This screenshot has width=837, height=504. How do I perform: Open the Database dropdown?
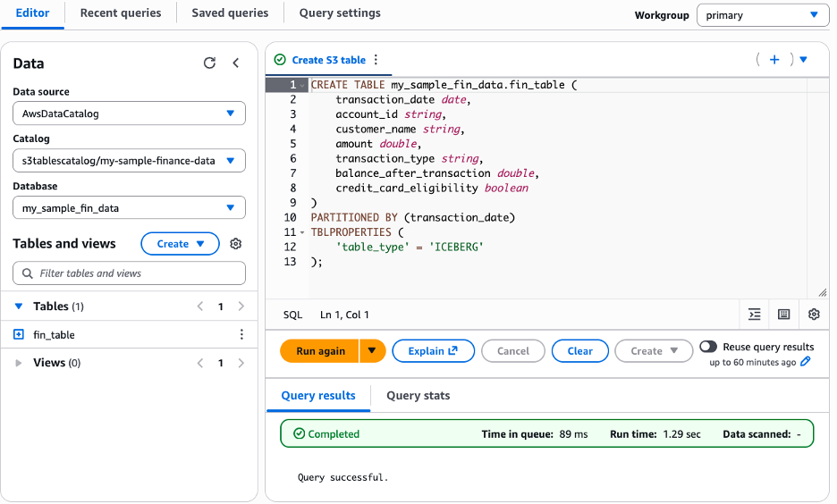tap(129, 207)
